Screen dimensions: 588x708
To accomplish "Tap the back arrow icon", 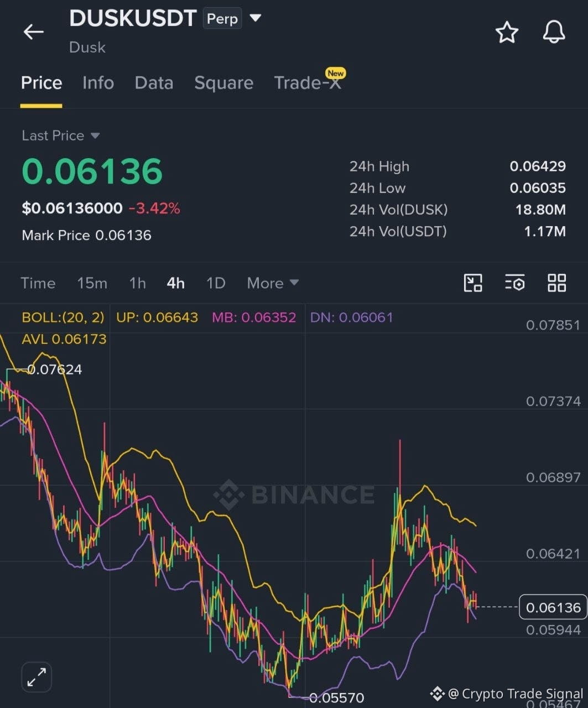I will 33,32.
